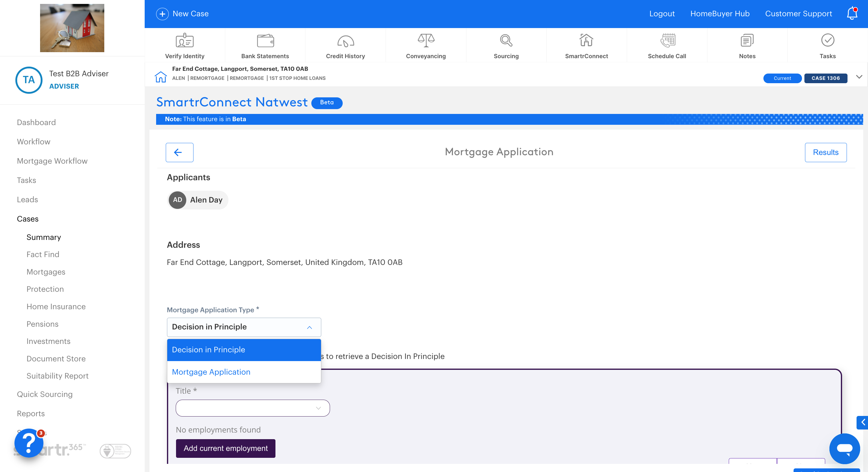
Task: Open Pensions under Cases
Action: coord(42,324)
